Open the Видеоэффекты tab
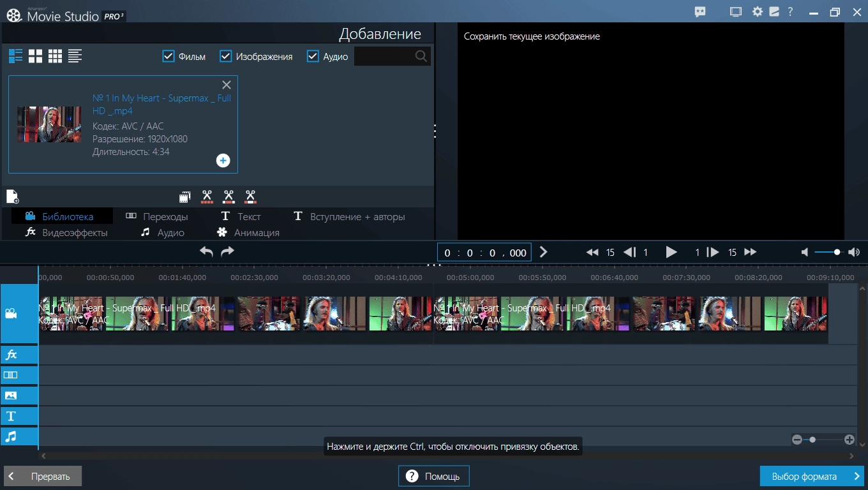868x490 pixels. point(66,232)
